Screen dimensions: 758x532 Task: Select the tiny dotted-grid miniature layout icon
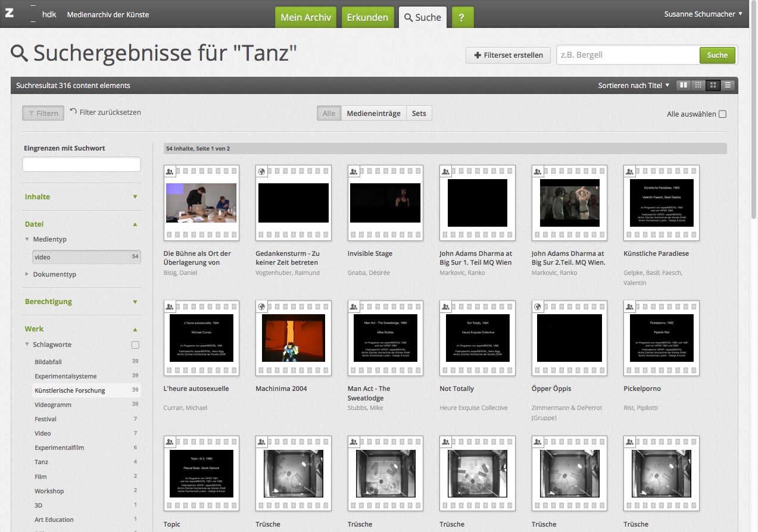click(698, 85)
